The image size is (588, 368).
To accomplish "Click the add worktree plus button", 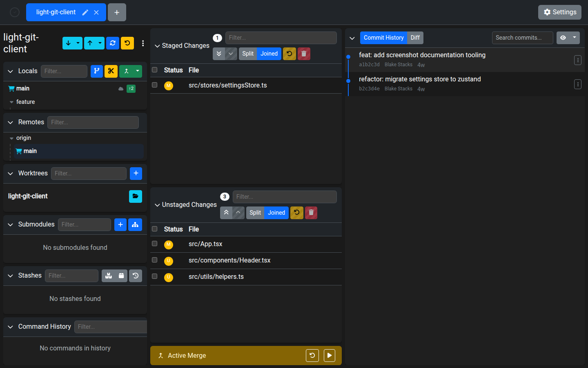I will [x=136, y=173].
